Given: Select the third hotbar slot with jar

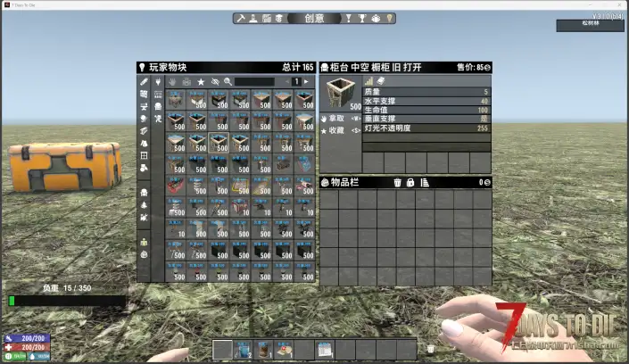Looking at the screenshot, I should tap(263, 350).
